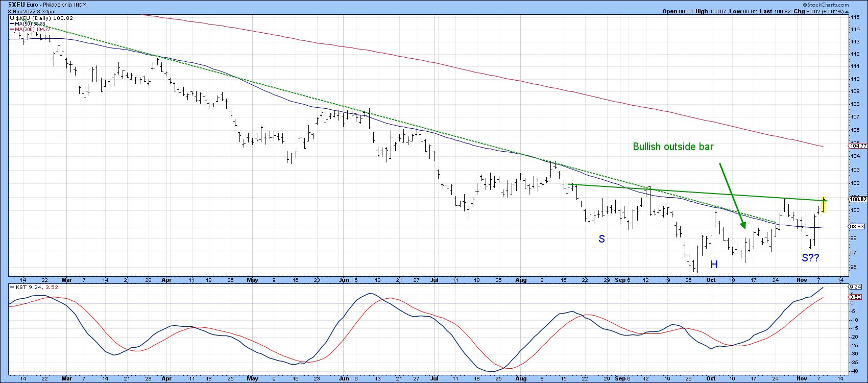Click the yellow highlighted latest price bar

[x=824, y=204]
